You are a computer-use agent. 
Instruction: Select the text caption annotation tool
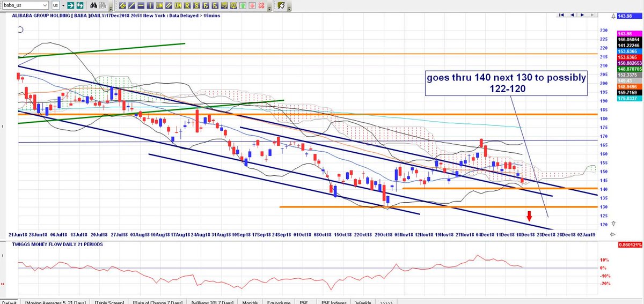[x=224, y=5]
